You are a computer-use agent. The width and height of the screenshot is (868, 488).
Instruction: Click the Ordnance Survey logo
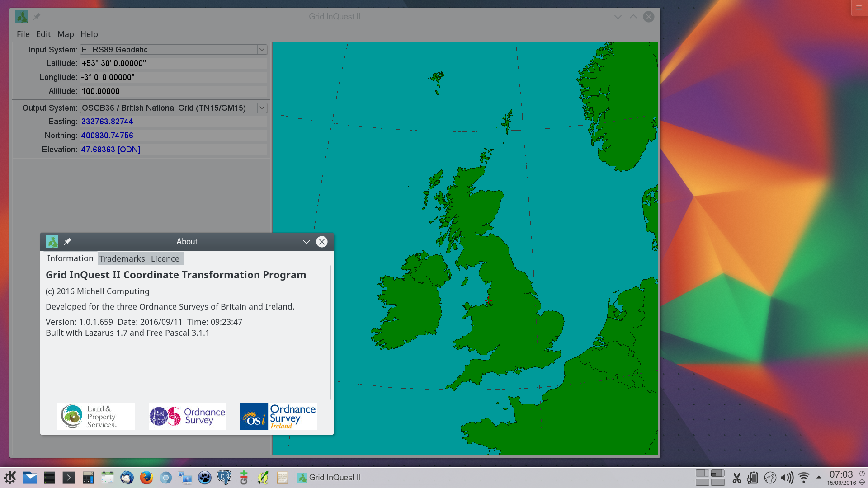(187, 416)
